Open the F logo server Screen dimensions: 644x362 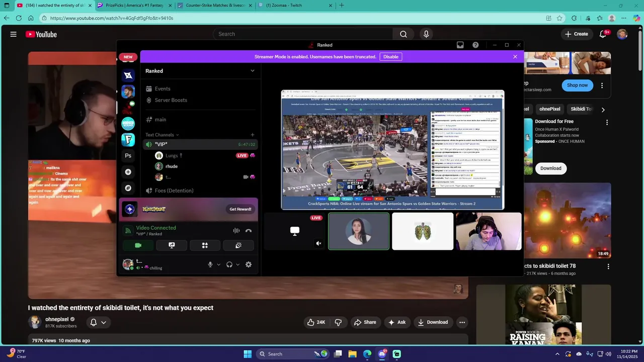pyautogui.click(x=128, y=139)
